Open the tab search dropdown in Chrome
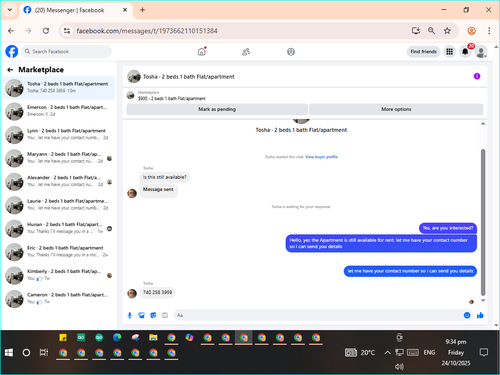The height and width of the screenshot is (375, 500). 10,10
